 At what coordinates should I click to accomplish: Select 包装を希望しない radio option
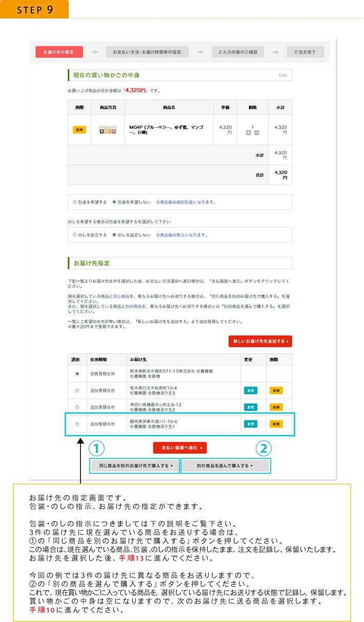(114, 202)
